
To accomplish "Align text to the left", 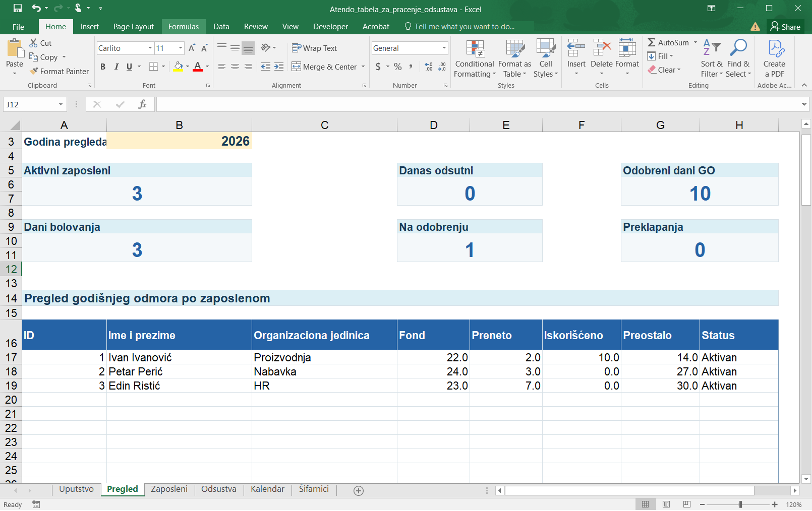I will (x=222, y=67).
